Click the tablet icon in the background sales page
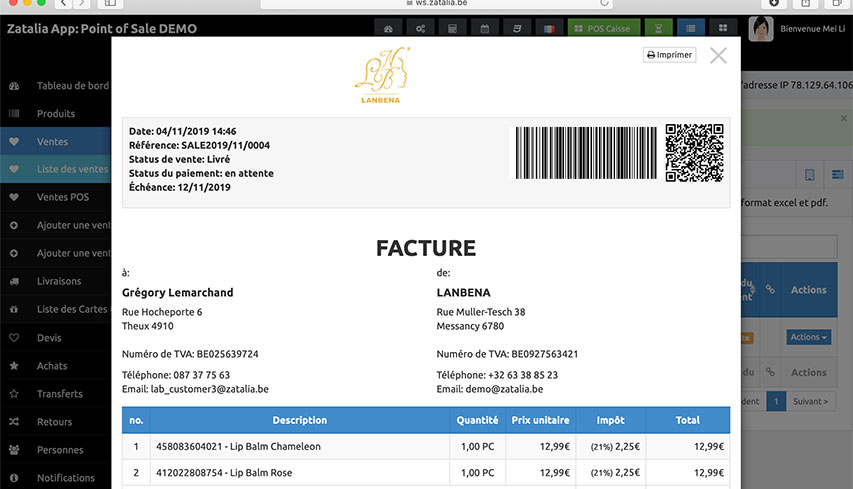 click(x=809, y=175)
